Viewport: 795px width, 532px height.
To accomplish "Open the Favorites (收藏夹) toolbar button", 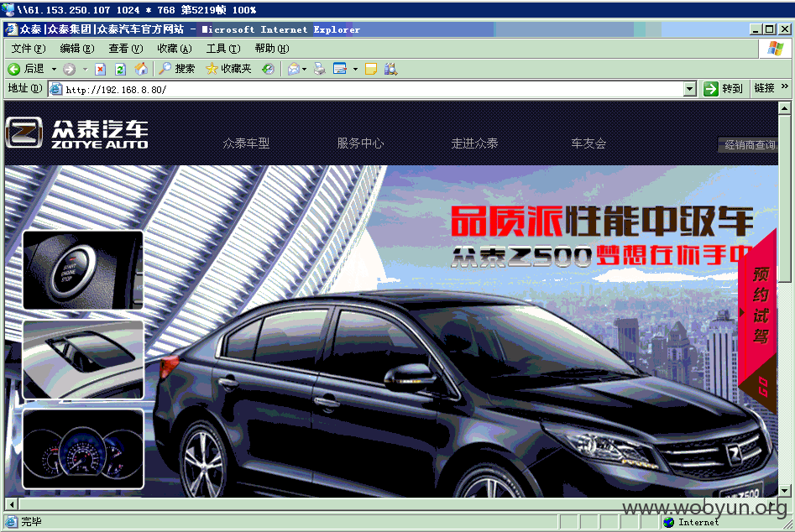I will pyautogui.click(x=228, y=69).
